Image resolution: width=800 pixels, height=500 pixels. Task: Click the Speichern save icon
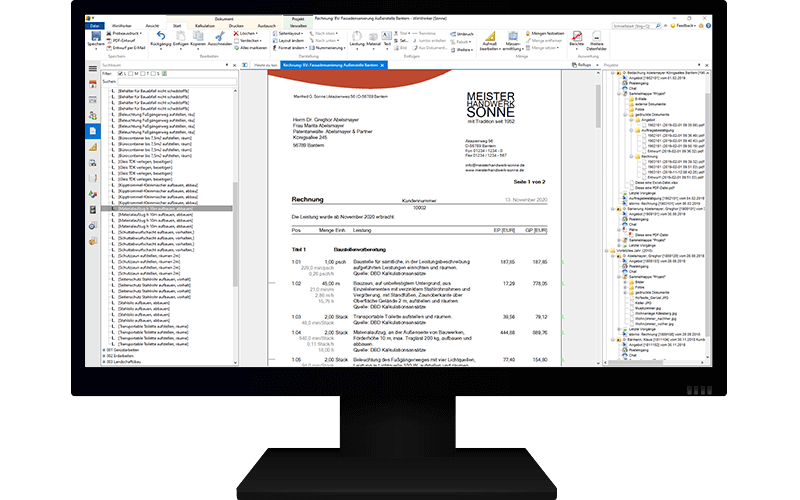[94, 39]
